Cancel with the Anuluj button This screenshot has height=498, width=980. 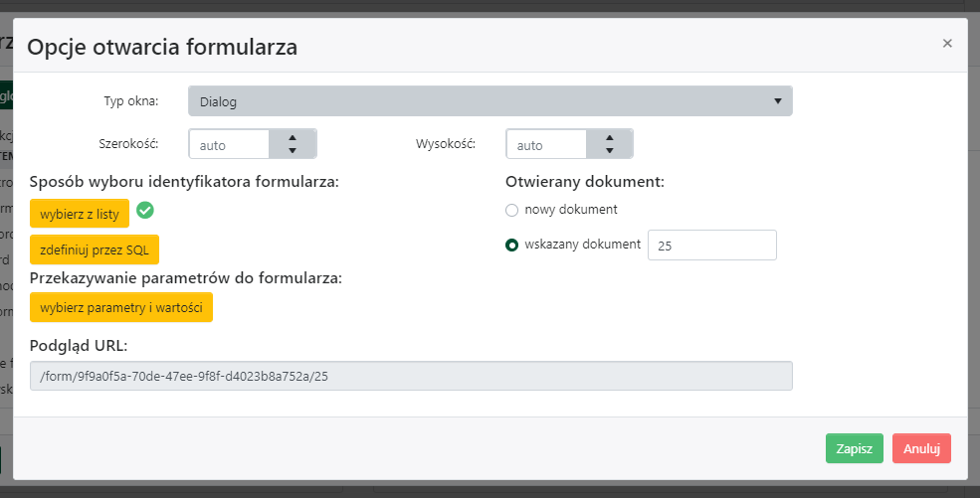pos(921,448)
